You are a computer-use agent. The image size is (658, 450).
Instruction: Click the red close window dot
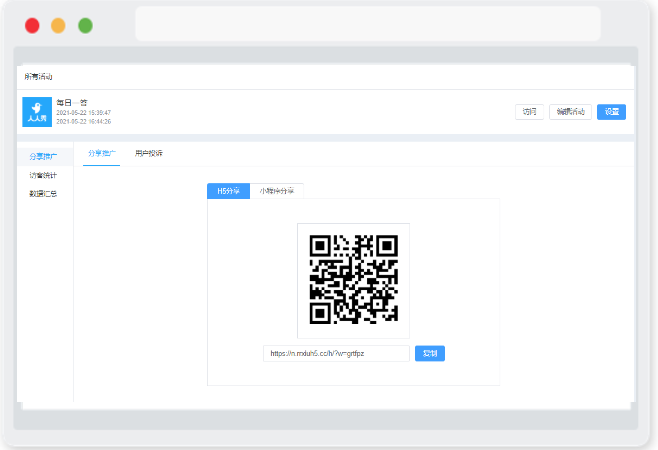point(32,26)
